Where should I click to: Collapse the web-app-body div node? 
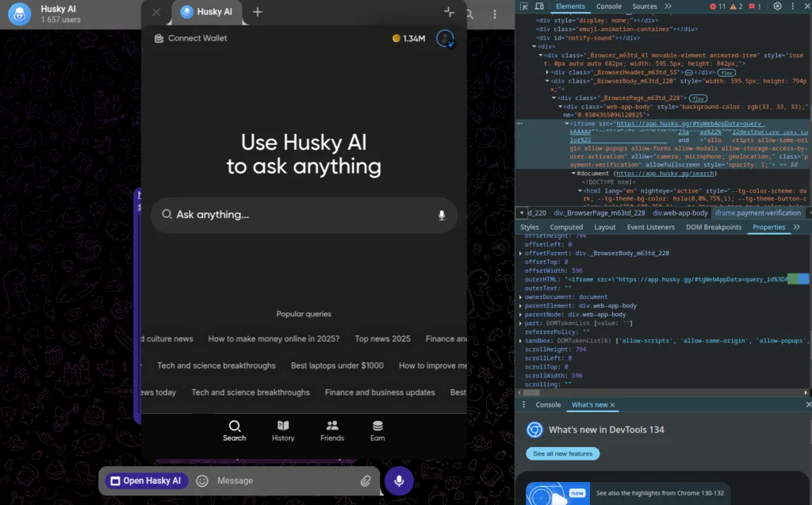tap(561, 107)
